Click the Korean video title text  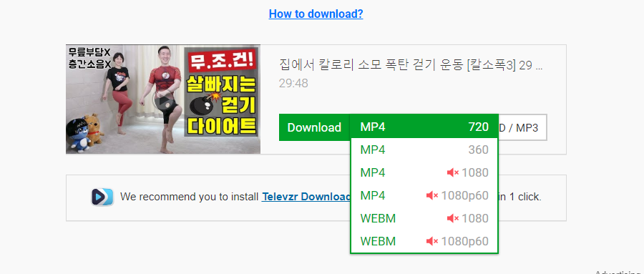point(411,66)
